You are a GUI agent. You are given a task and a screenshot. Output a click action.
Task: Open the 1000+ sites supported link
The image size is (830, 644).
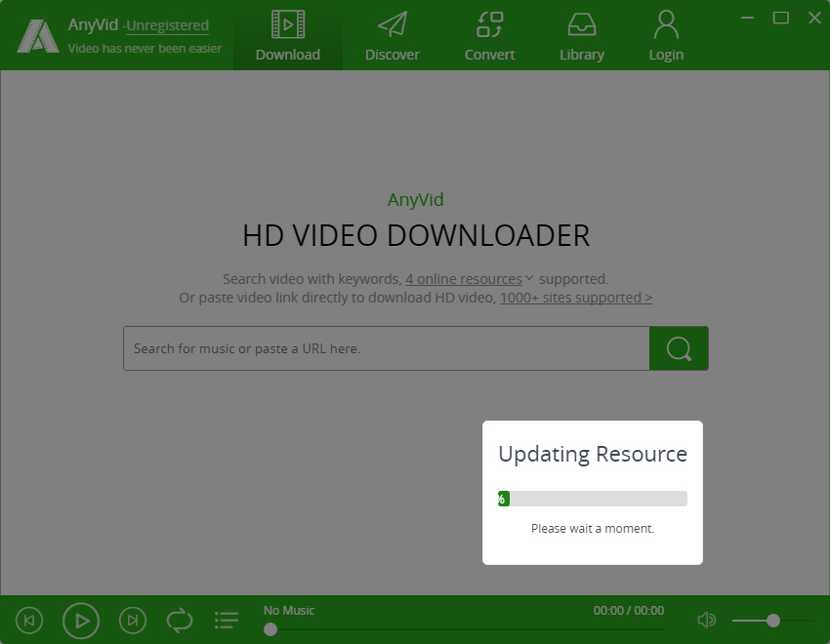coord(575,298)
